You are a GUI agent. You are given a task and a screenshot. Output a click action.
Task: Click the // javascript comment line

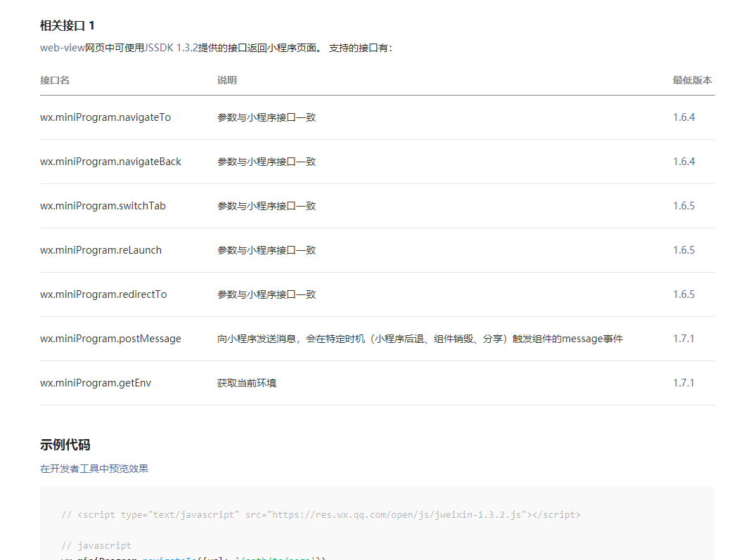[96, 546]
